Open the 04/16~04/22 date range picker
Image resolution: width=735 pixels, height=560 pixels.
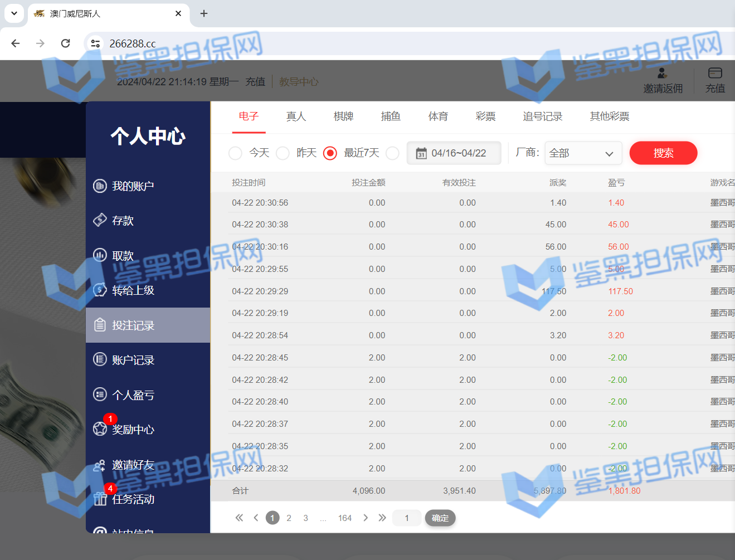[454, 153]
